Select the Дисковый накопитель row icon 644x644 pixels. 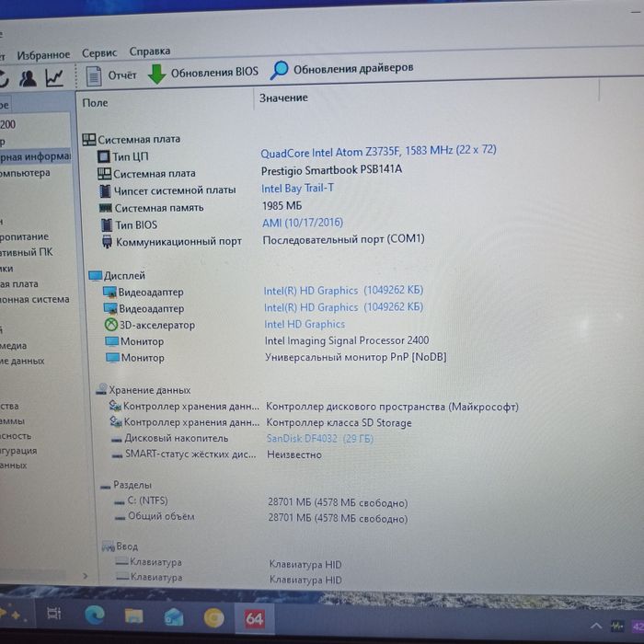click(x=117, y=440)
